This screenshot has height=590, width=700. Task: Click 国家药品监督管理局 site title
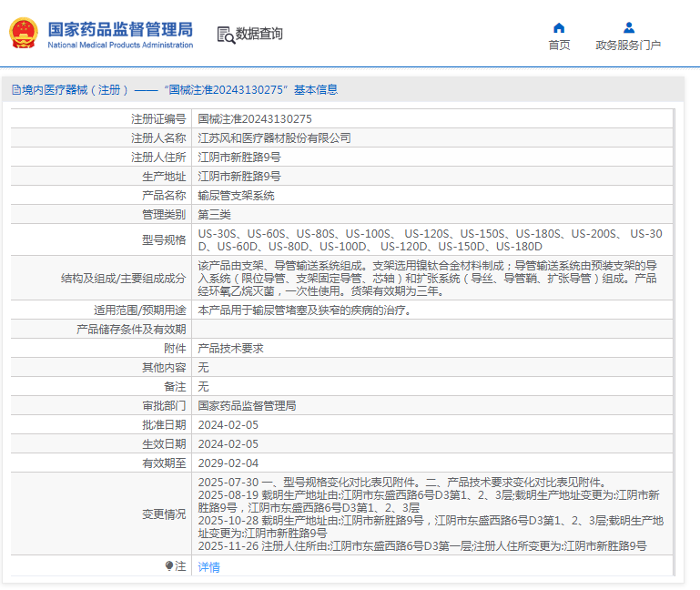120,29
